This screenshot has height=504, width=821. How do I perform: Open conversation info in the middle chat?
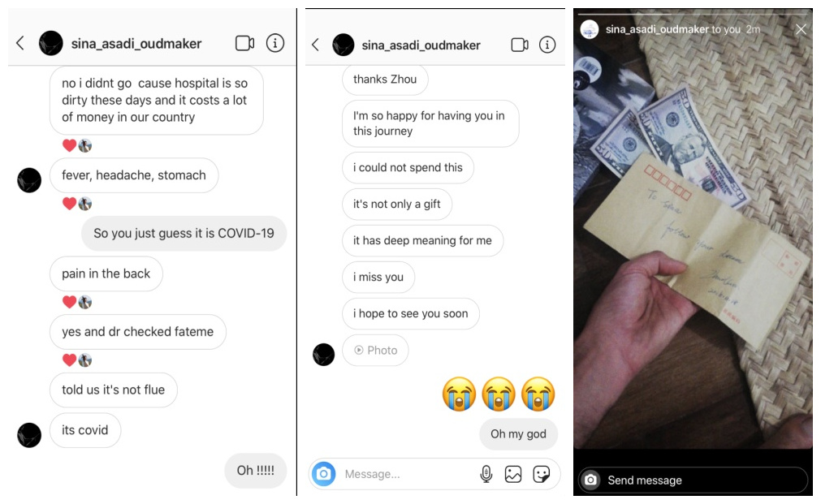tap(547, 45)
